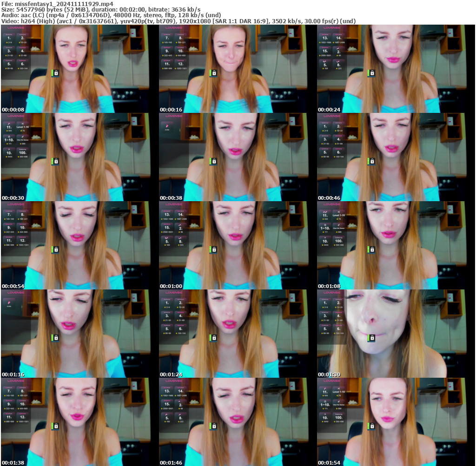
Task: Click the wheel icon on the 1~10 tile
Action: (x=9, y=137)
